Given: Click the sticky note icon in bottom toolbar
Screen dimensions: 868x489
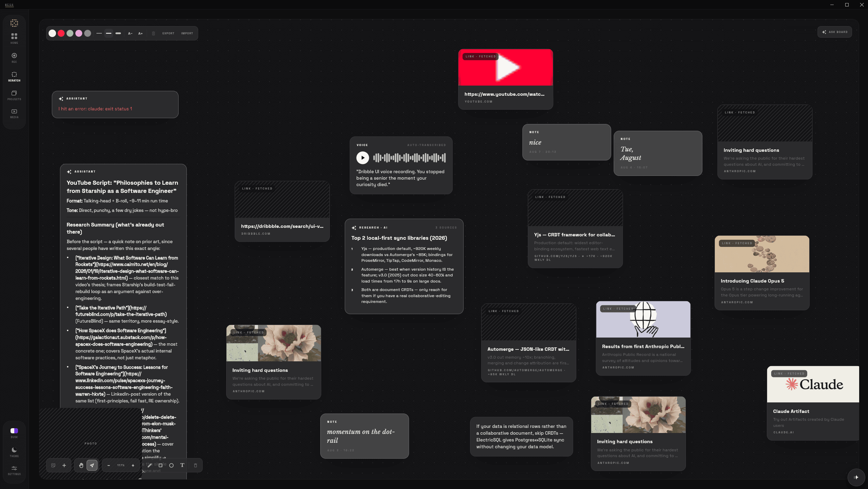Looking at the screenshot, I should pyautogui.click(x=53, y=465).
